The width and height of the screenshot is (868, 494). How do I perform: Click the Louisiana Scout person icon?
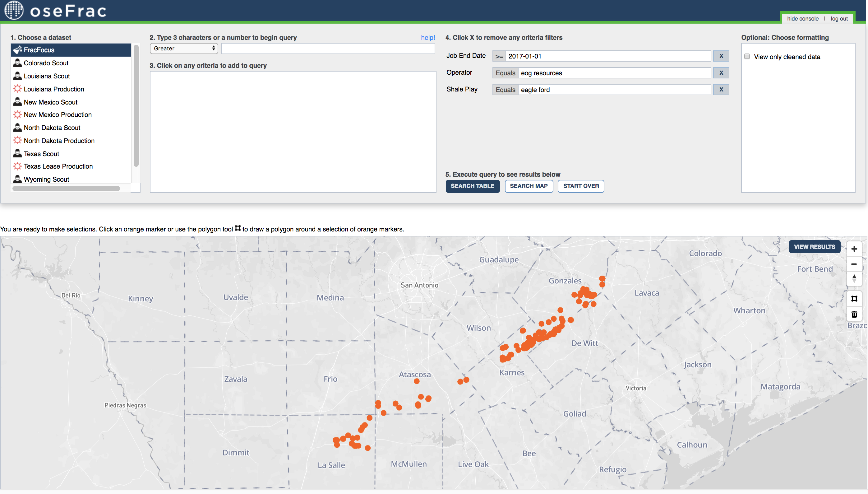click(17, 76)
